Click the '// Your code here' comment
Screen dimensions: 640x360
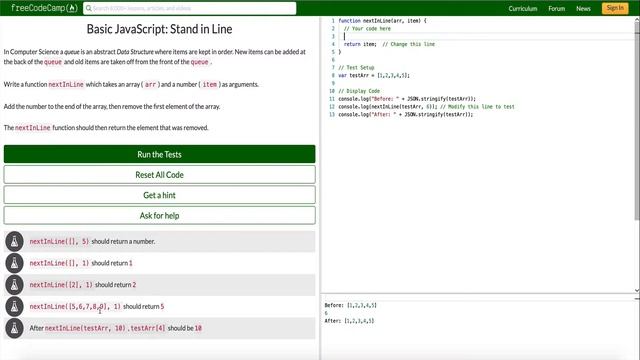pyautogui.click(x=367, y=29)
